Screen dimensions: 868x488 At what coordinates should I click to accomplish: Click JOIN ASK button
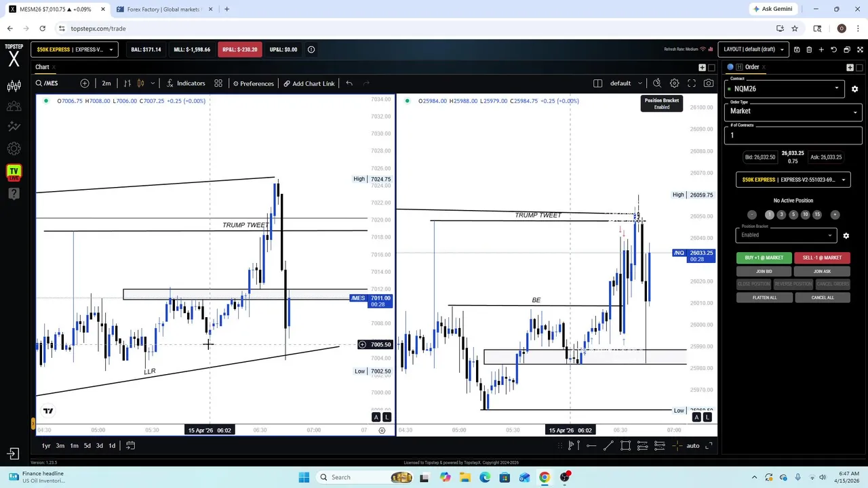coord(822,271)
